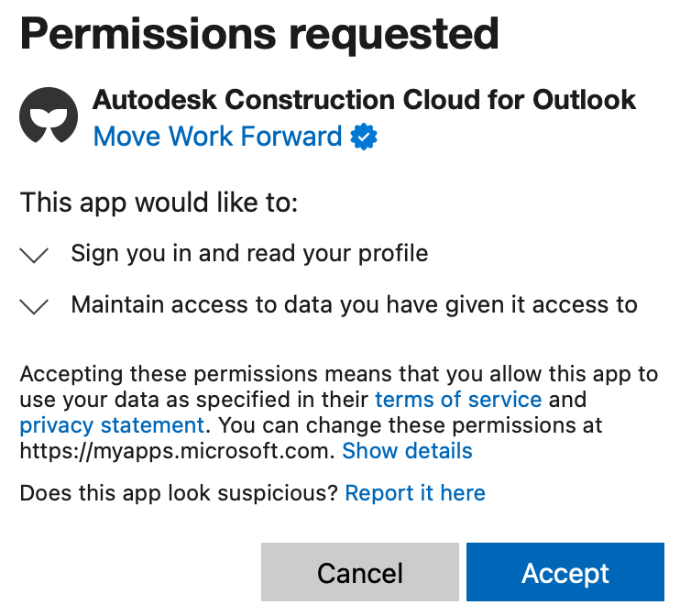Viewport: 680px width, 616px height.
Task: Click the "Does this app look suspicious?" text
Action: (x=180, y=493)
